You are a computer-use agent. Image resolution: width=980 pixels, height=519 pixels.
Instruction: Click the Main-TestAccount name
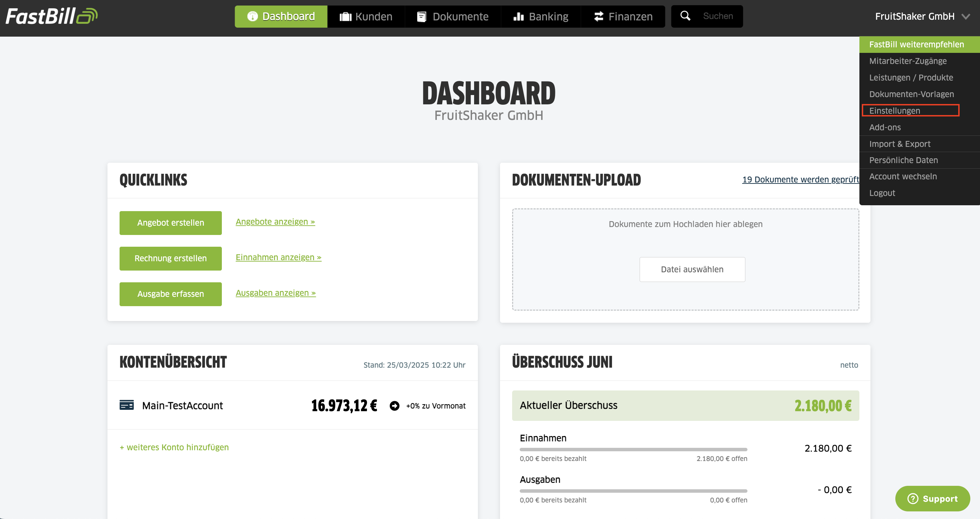click(x=182, y=406)
